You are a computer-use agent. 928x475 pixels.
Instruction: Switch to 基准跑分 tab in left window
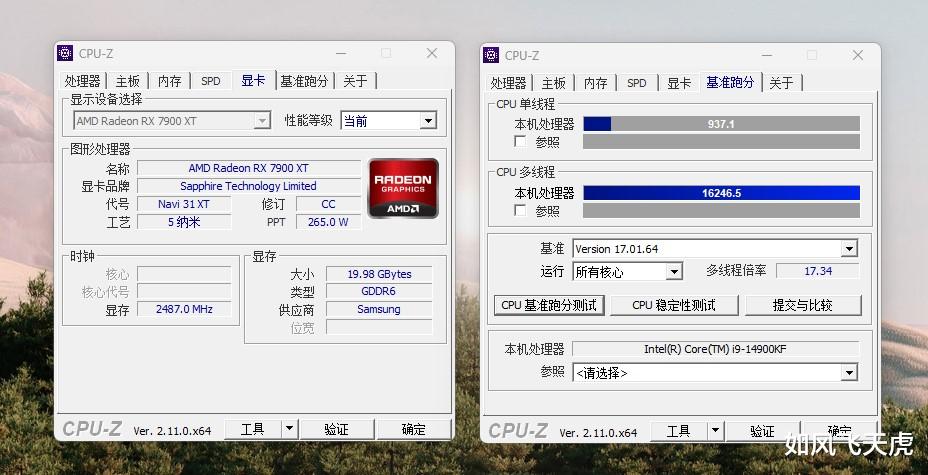304,81
